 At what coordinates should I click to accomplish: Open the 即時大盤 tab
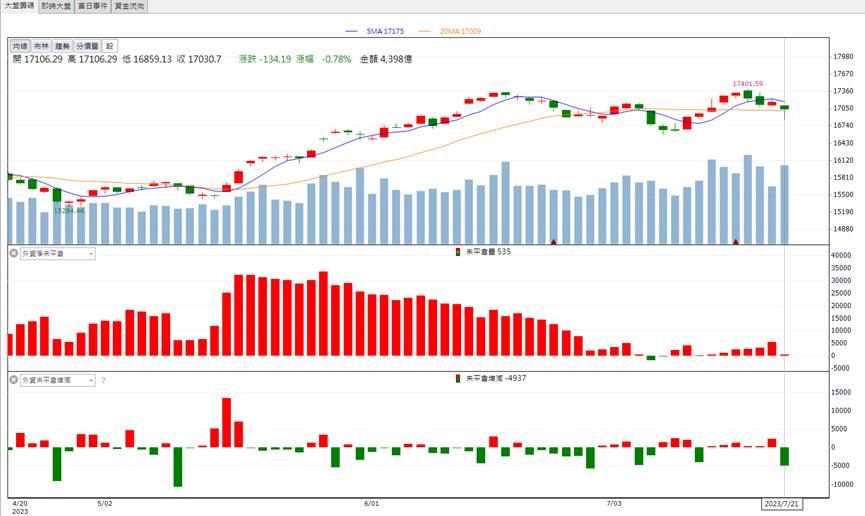coord(56,6)
